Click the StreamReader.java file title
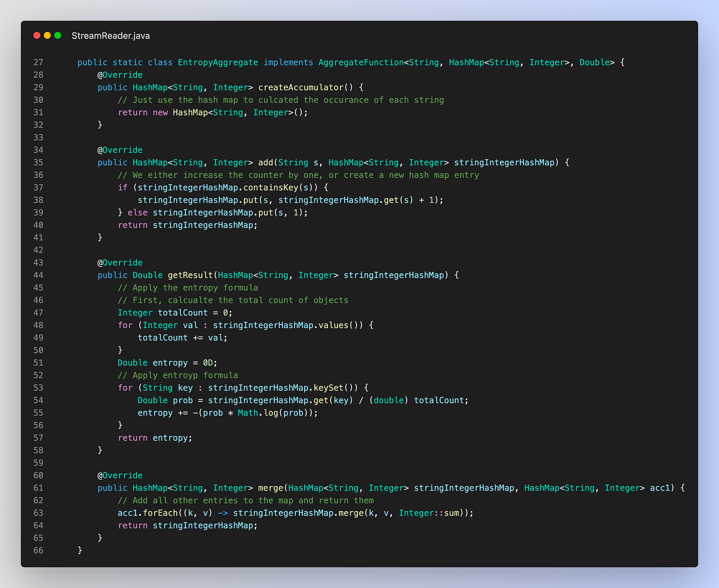 (111, 36)
